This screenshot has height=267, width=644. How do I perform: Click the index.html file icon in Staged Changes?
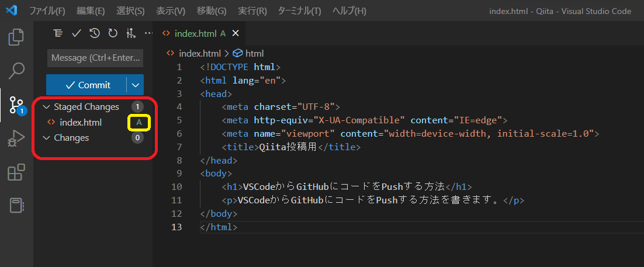(x=51, y=122)
